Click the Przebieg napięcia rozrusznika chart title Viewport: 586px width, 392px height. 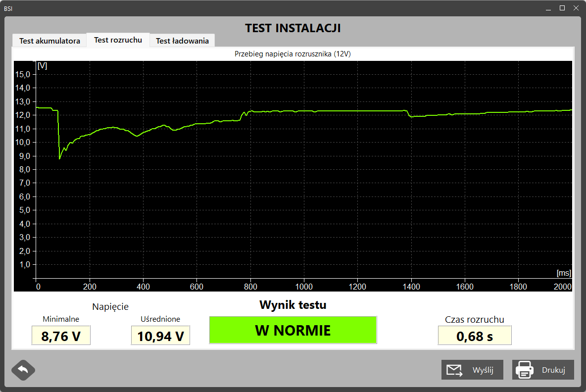[293, 54]
